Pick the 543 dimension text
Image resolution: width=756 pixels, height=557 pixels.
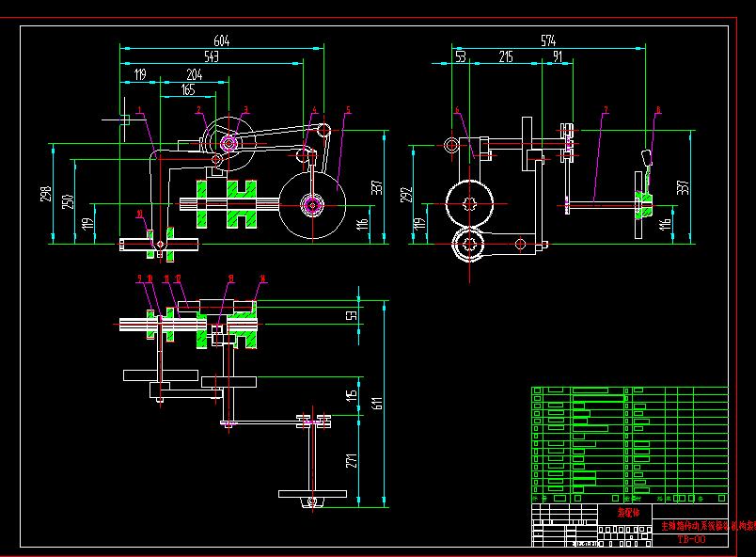coord(212,56)
